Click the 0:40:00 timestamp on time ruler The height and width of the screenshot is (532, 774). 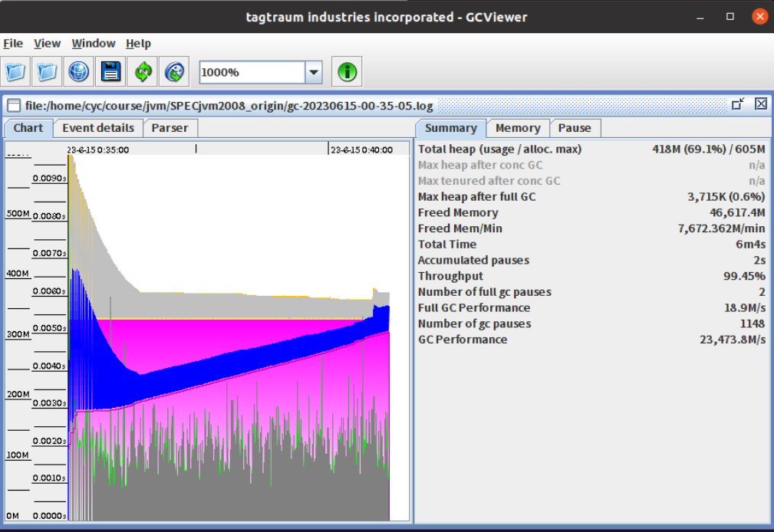(x=361, y=150)
